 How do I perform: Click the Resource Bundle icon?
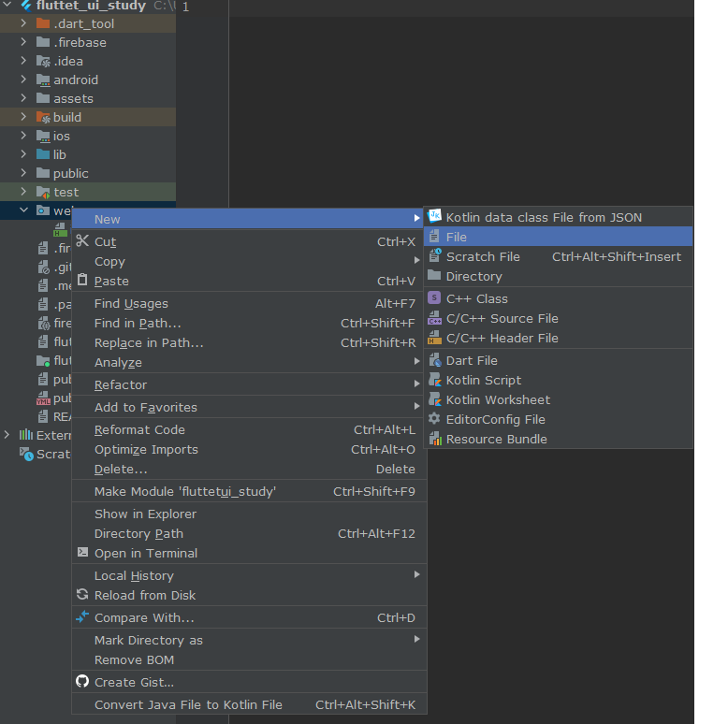pyautogui.click(x=435, y=439)
